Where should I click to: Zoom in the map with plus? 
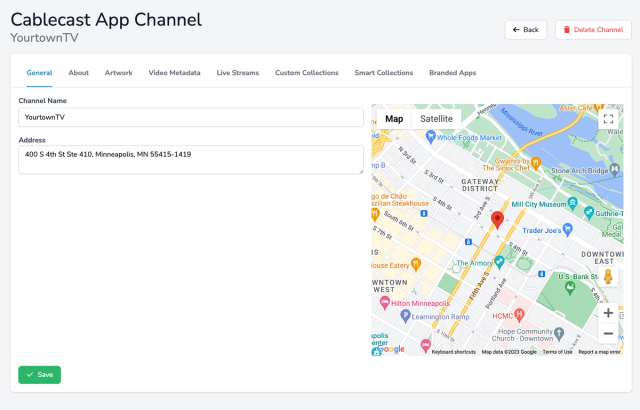[x=608, y=313]
